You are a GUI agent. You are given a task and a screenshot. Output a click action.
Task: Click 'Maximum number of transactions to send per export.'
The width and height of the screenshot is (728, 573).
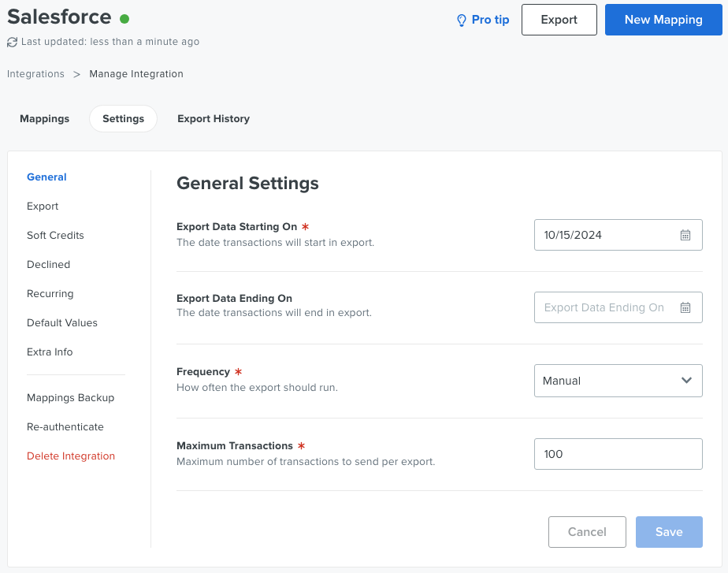tap(306, 462)
